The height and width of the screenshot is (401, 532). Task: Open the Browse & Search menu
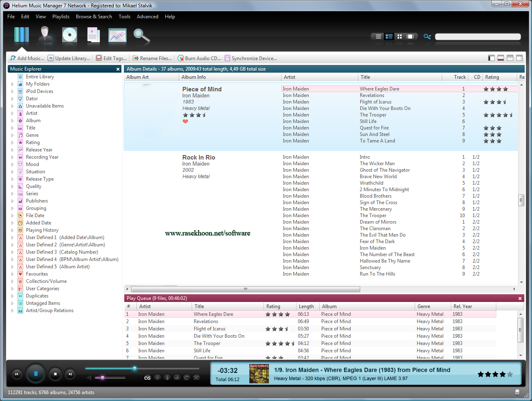tap(94, 17)
